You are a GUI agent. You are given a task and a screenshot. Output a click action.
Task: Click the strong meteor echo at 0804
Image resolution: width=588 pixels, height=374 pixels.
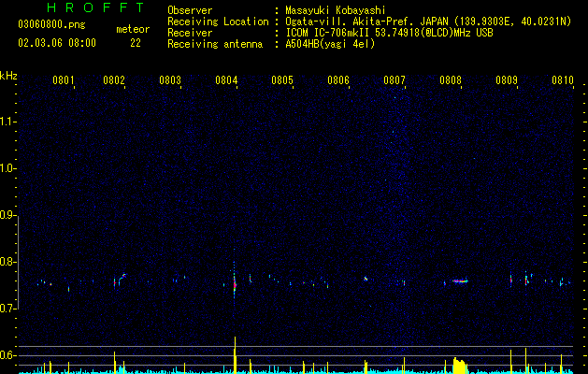click(235, 280)
